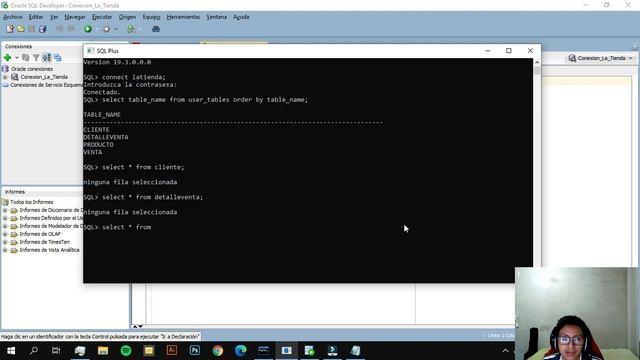This screenshot has width=640, height=360.
Task: Expand Informes de Vista Analítica folder
Action: (5, 250)
